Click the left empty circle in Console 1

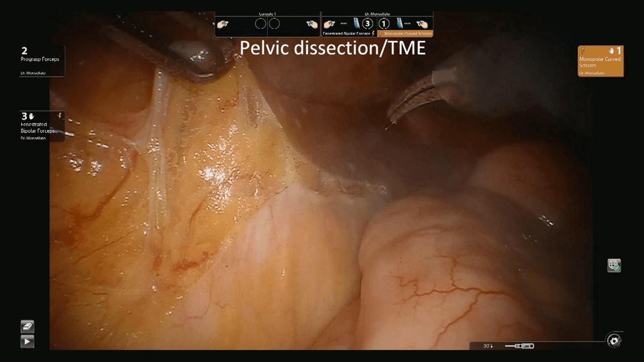click(260, 24)
